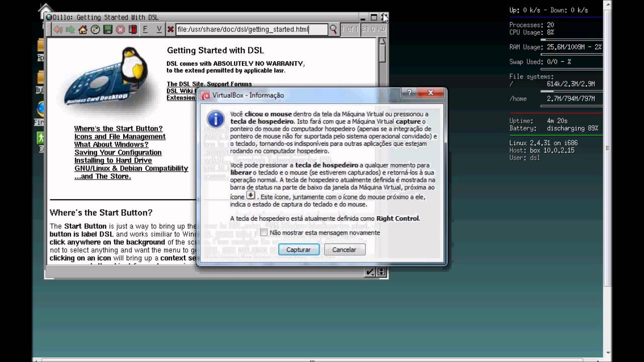Click the '/home' file system usage line
This screenshot has width=644, height=362.
coord(552,99)
